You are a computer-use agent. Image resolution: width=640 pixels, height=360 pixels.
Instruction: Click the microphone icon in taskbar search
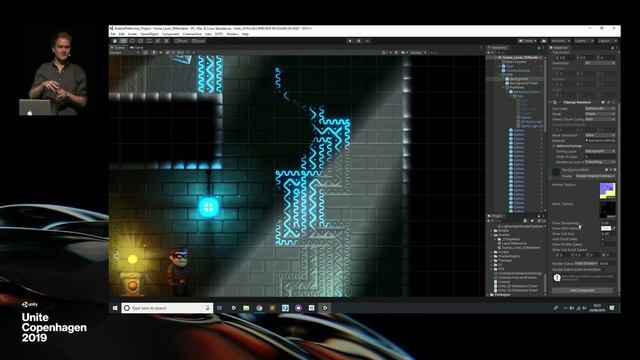[208, 308]
